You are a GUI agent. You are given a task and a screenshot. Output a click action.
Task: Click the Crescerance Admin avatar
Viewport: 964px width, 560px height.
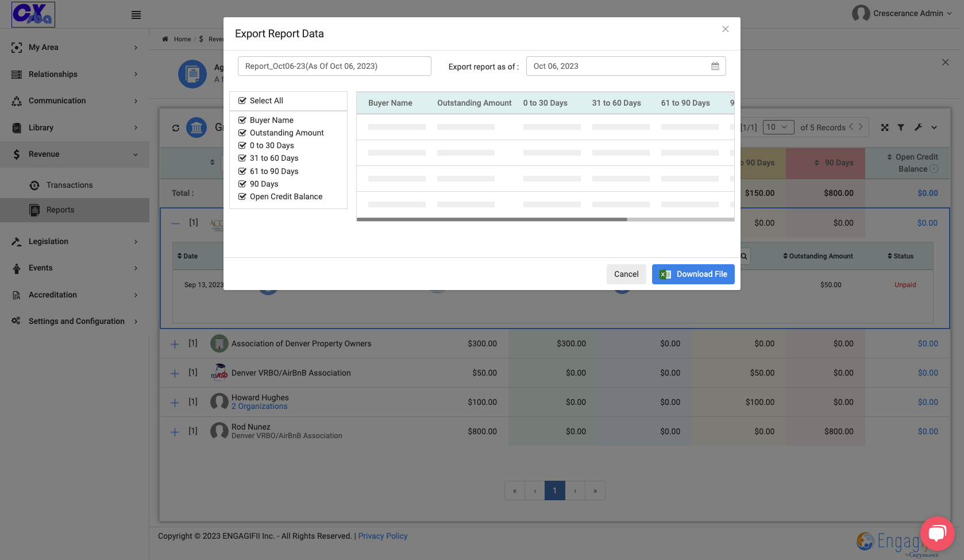pyautogui.click(x=861, y=13)
